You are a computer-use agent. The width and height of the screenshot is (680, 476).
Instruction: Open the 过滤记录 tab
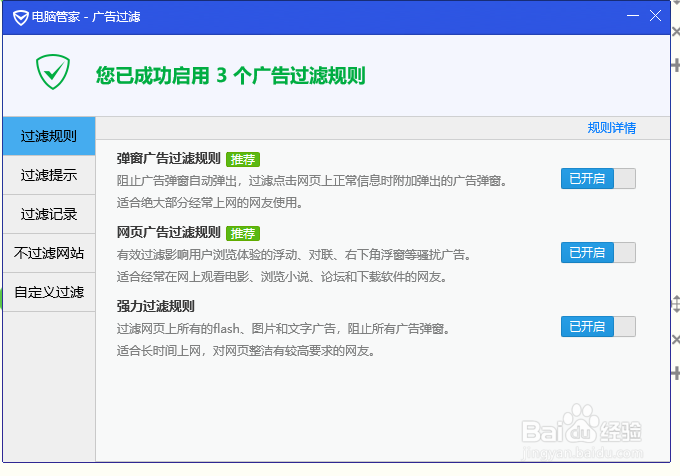point(49,214)
